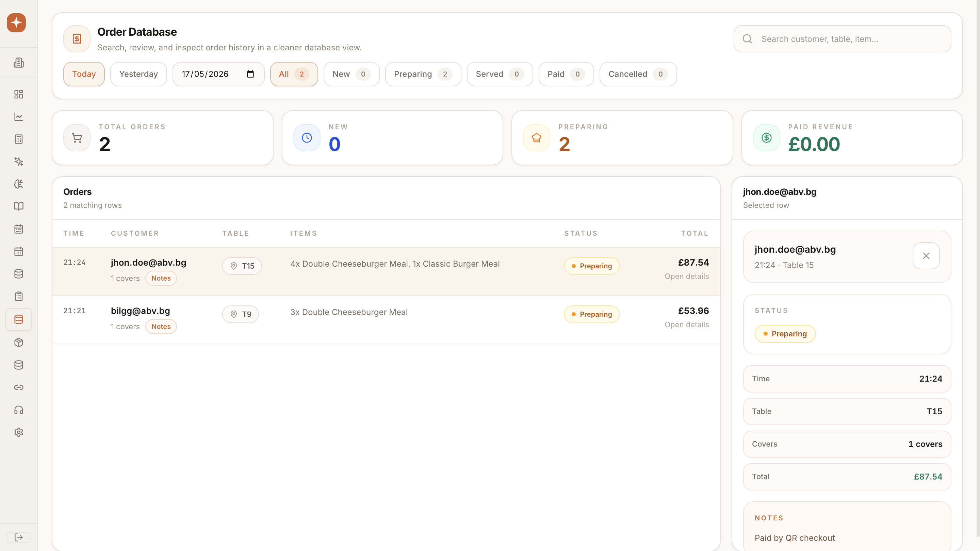Select the All status filter
Viewport: 980px width, 551px height.
click(x=294, y=74)
